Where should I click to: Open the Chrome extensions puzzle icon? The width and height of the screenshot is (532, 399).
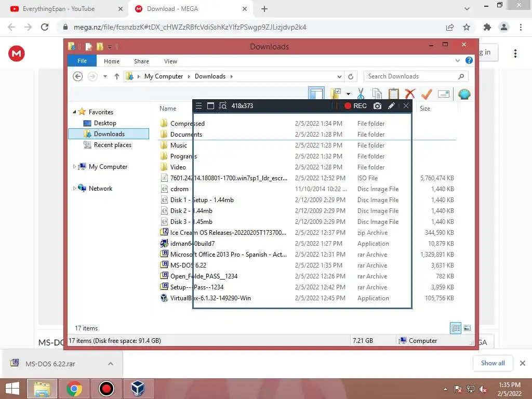click(487, 27)
